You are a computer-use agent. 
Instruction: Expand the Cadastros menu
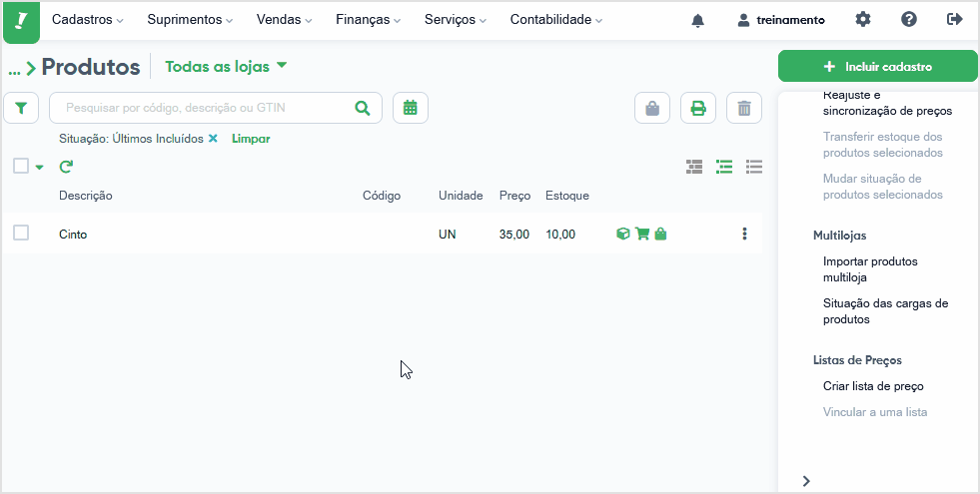coord(88,19)
